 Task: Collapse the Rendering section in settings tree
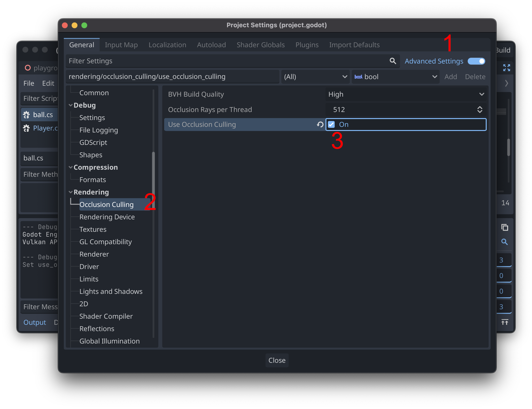coord(71,192)
